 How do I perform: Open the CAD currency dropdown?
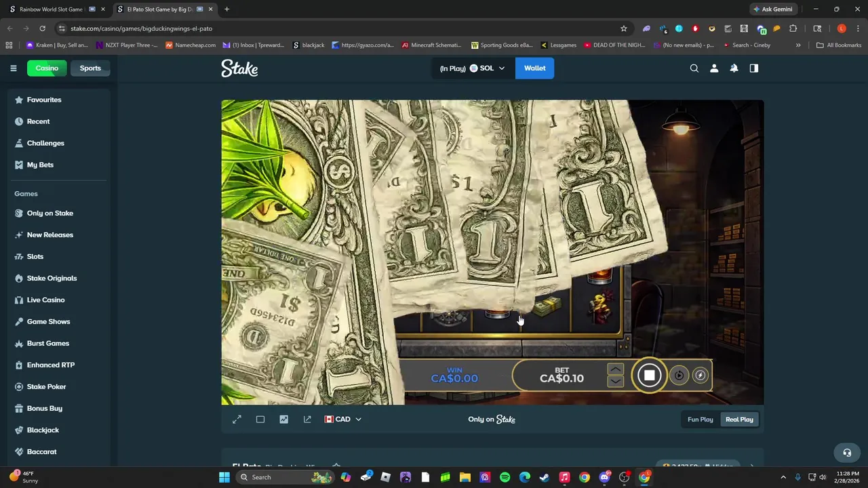pos(342,420)
